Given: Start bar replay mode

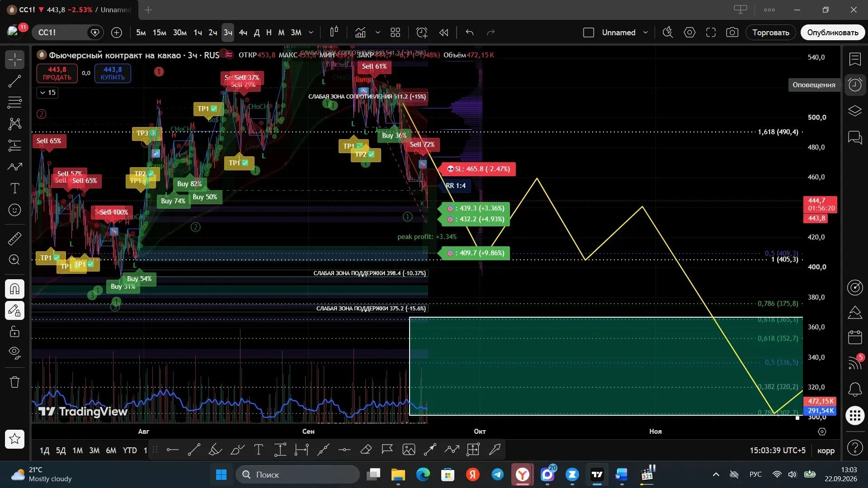Looking at the screenshot, I should [444, 33].
